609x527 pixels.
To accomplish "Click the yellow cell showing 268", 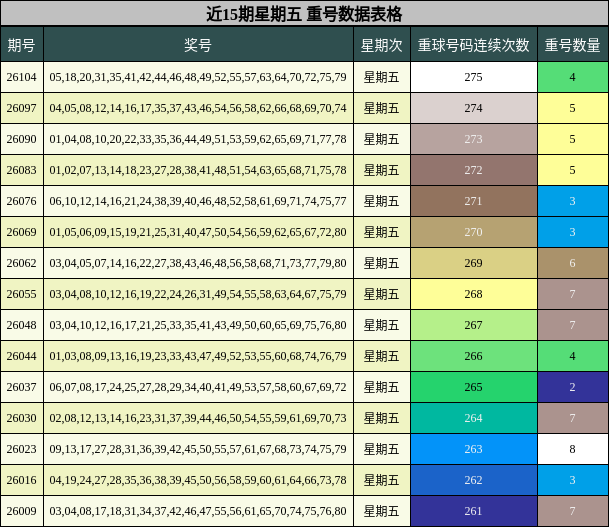I will [474, 294].
